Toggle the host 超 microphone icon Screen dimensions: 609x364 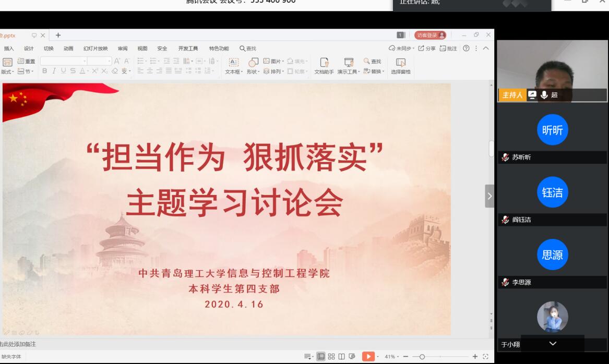coord(544,95)
